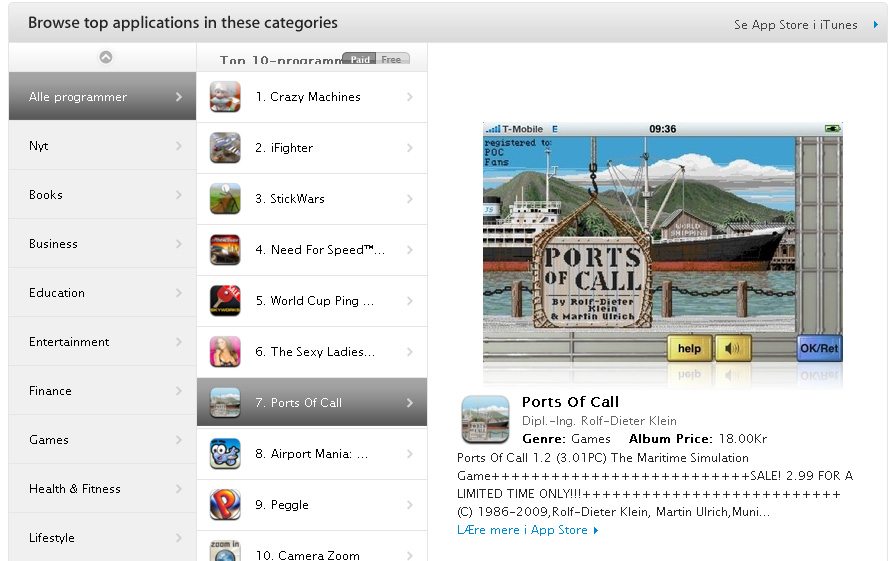Choose the Business category
This screenshot has height=561, width=890.
pos(102,244)
